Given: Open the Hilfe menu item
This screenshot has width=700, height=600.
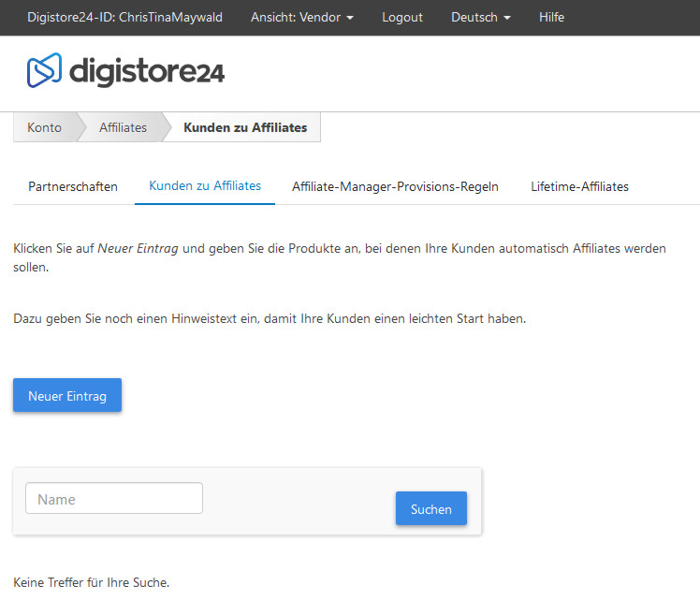Looking at the screenshot, I should pos(551,17).
